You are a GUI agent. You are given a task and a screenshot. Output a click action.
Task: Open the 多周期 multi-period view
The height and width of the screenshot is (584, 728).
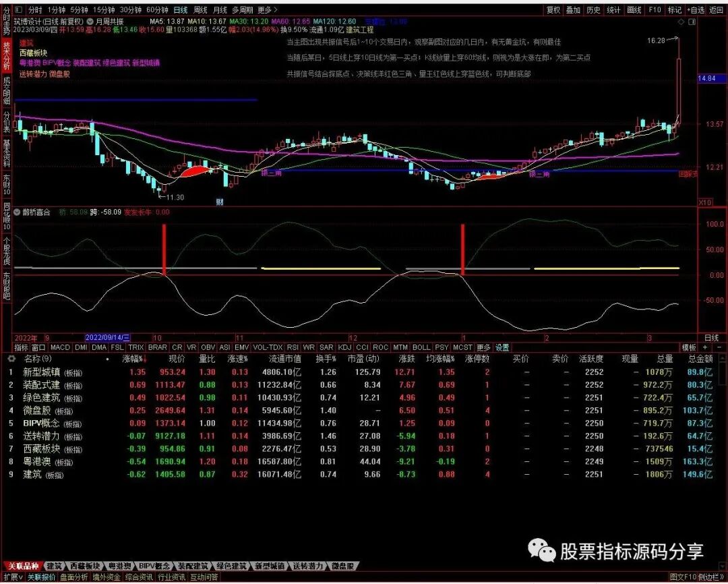coord(243,9)
